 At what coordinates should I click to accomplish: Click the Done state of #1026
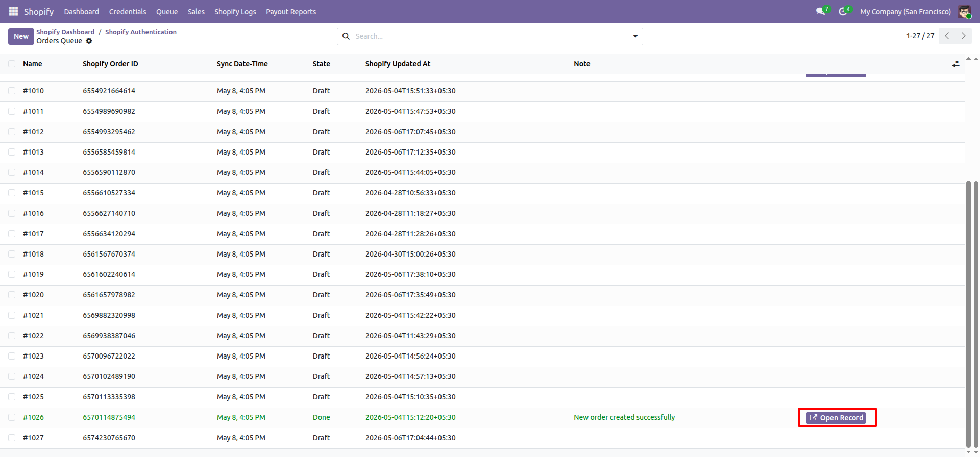(x=322, y=417)
